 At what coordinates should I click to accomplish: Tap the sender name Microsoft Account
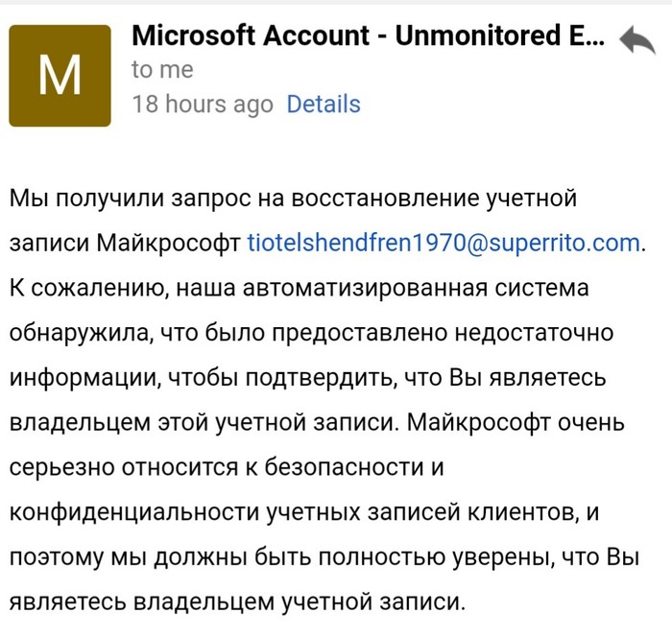click(368, 36)
